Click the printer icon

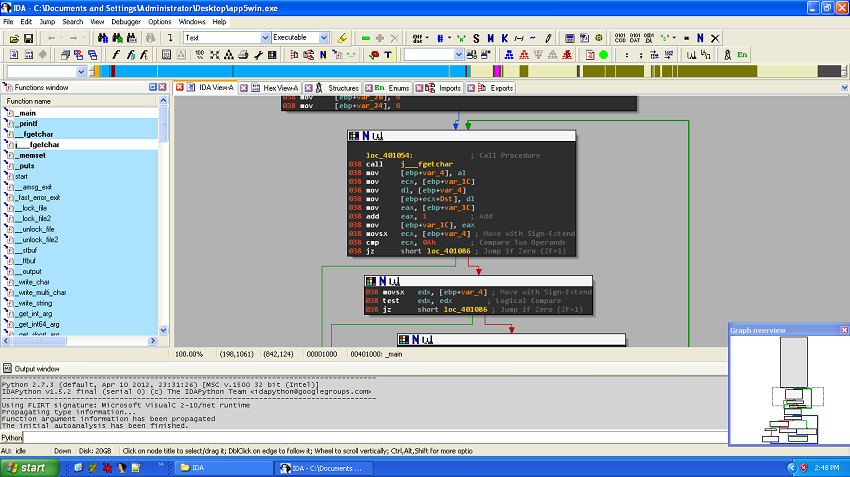[x=243, y=55]
